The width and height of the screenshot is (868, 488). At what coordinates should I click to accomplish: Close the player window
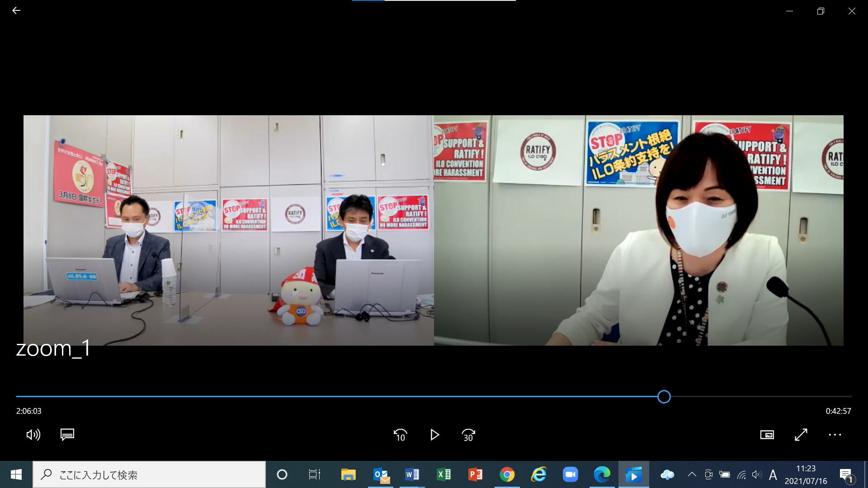pyautogui.click(x=852, y=11)
